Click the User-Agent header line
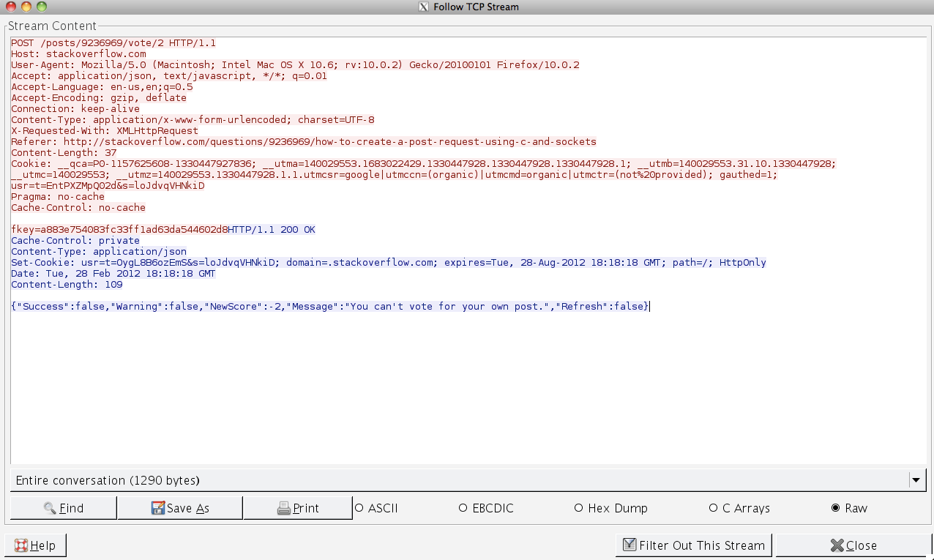Viewport: 934px width, 560px height. click(295, 65)
